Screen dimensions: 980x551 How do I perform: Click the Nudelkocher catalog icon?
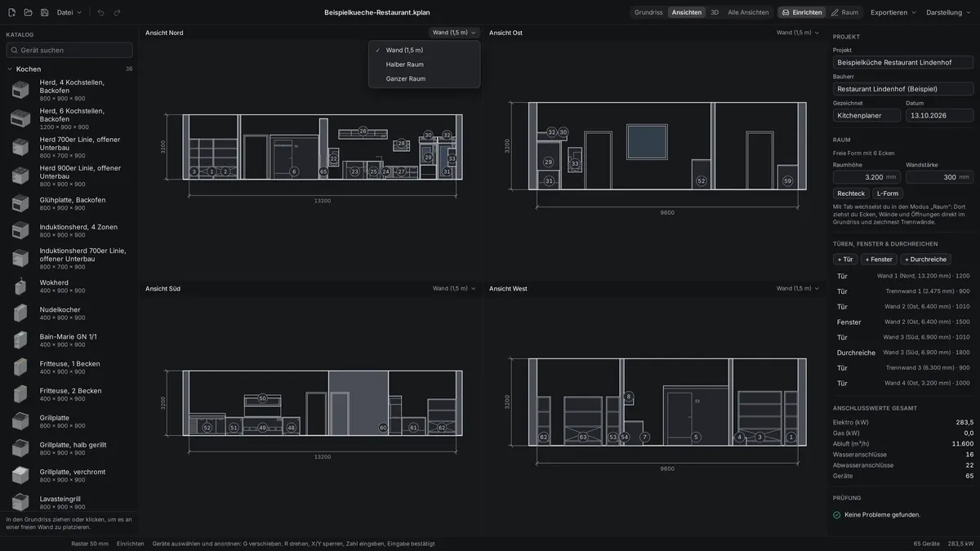pos(20,313)
